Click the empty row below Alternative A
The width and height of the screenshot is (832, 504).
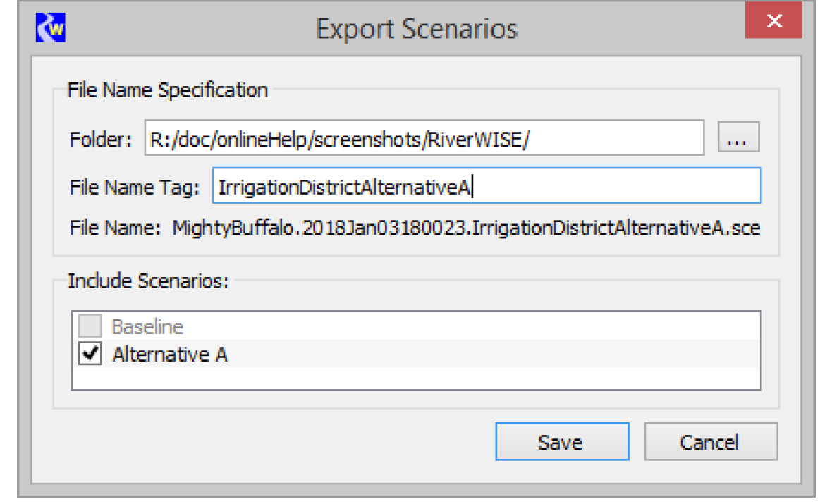pos(416,378)
